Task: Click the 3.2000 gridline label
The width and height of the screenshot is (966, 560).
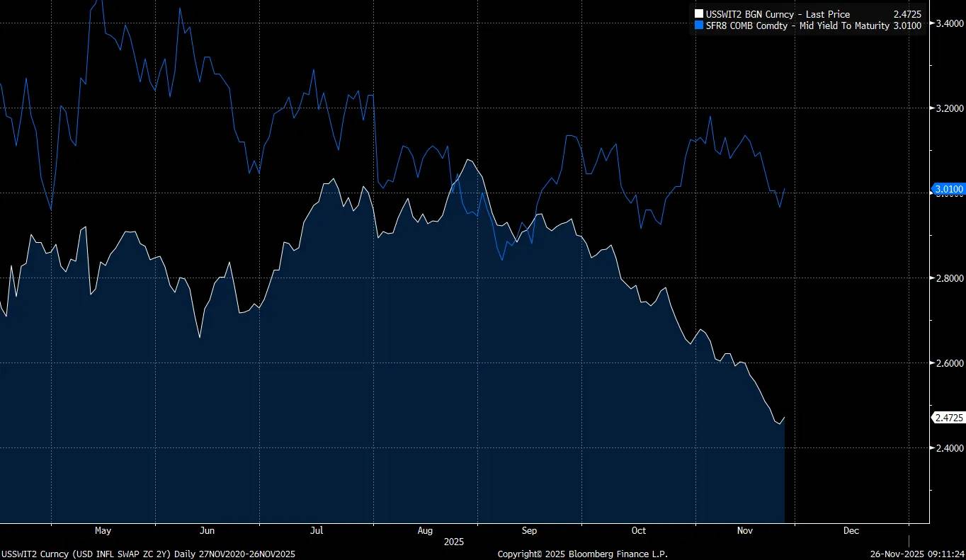Action: pos(948,108)
